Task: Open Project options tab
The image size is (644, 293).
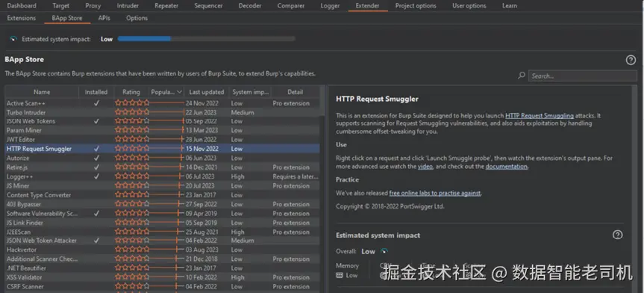Action: (416, 6)
